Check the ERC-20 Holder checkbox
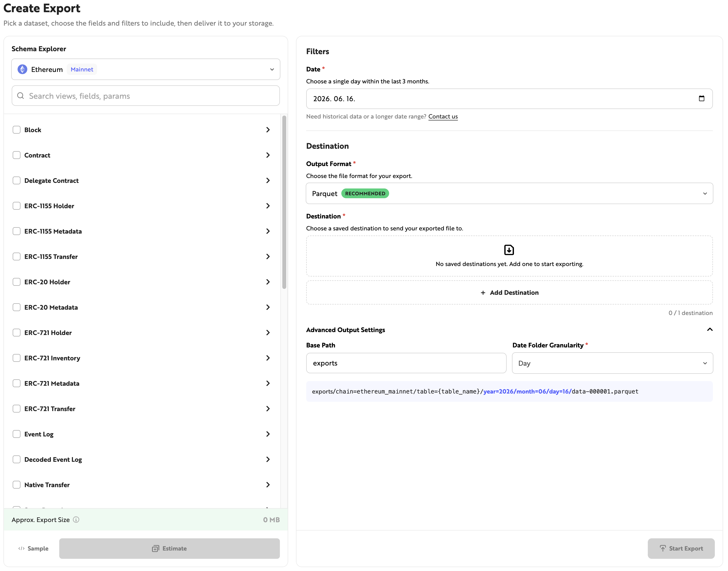Image resolution: width=728 pixels, height=571 pixels. (16, 282)
